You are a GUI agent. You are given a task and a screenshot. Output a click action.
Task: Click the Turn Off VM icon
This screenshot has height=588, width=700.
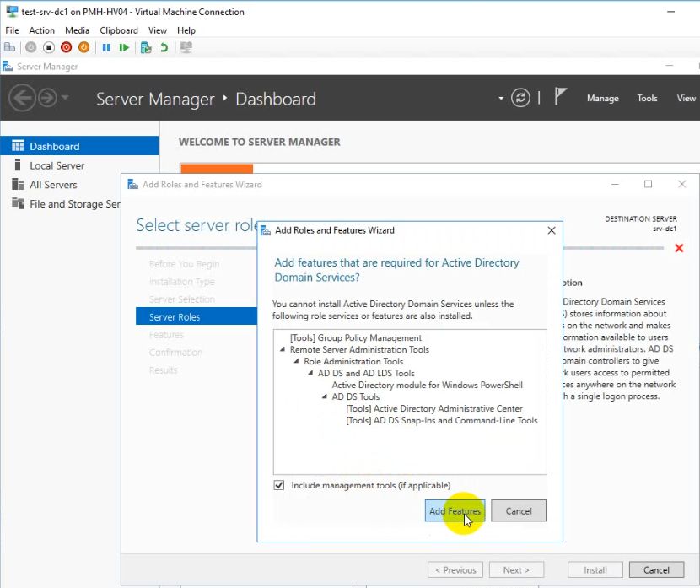tap(49, 47)
